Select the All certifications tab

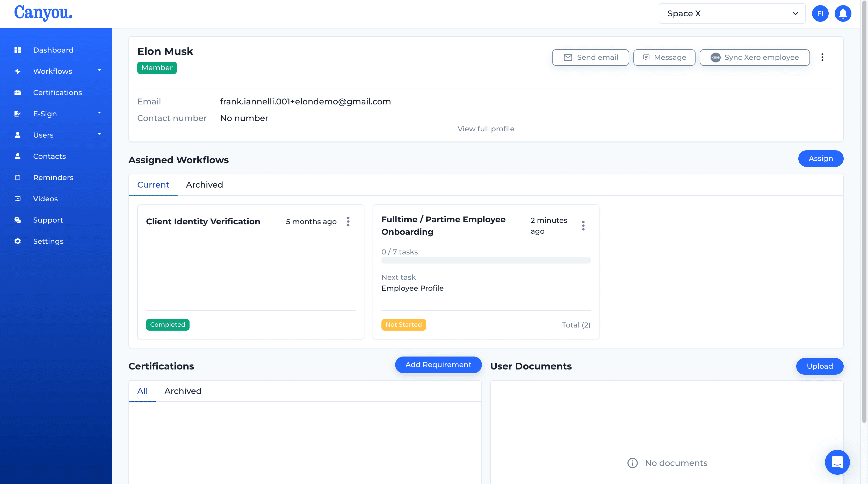coord(142,391)
